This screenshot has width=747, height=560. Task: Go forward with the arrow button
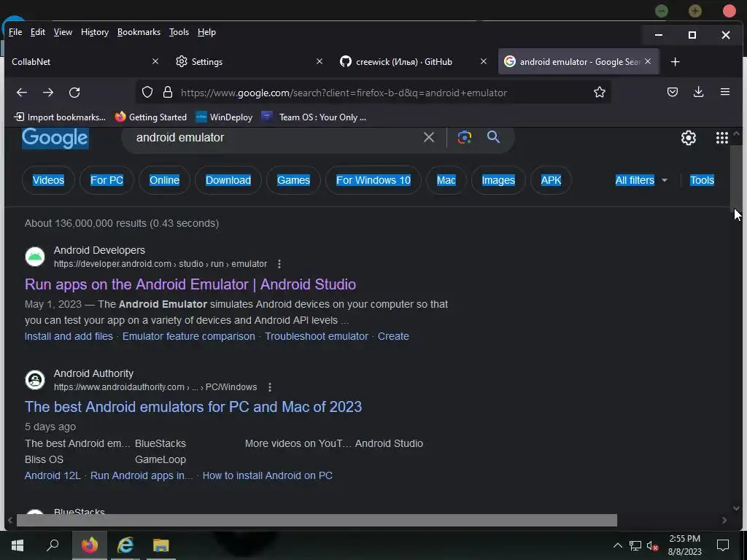pos(48,93)
